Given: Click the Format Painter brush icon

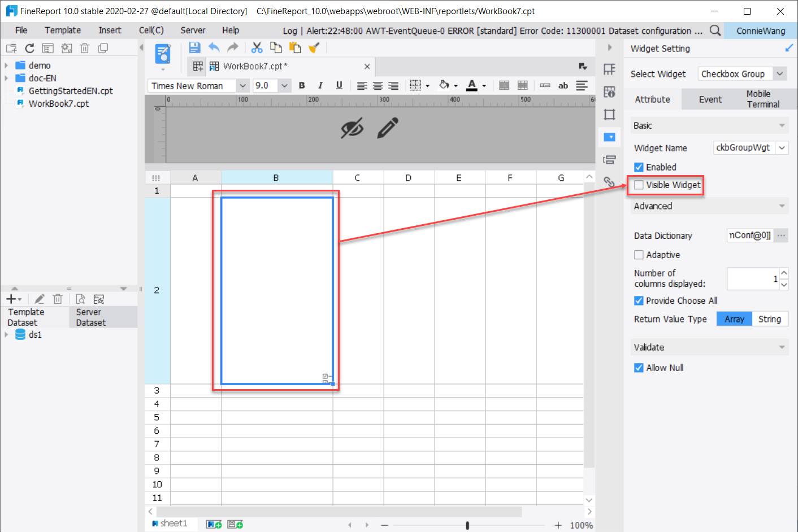Looking at the screenshot, I should tap(314, 48).
